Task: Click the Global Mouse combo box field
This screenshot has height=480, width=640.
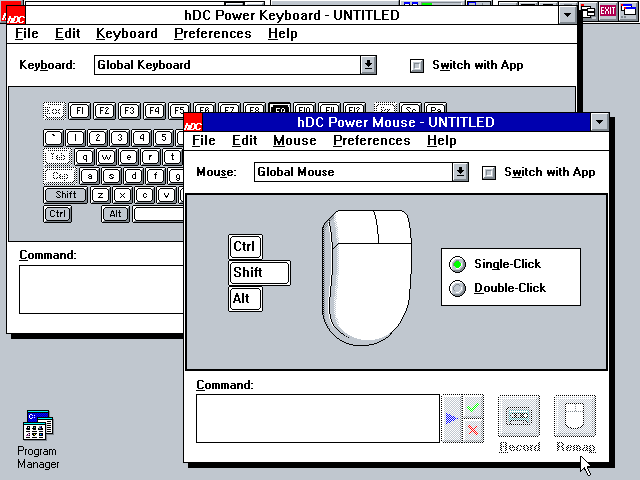Action: (353, 172)
